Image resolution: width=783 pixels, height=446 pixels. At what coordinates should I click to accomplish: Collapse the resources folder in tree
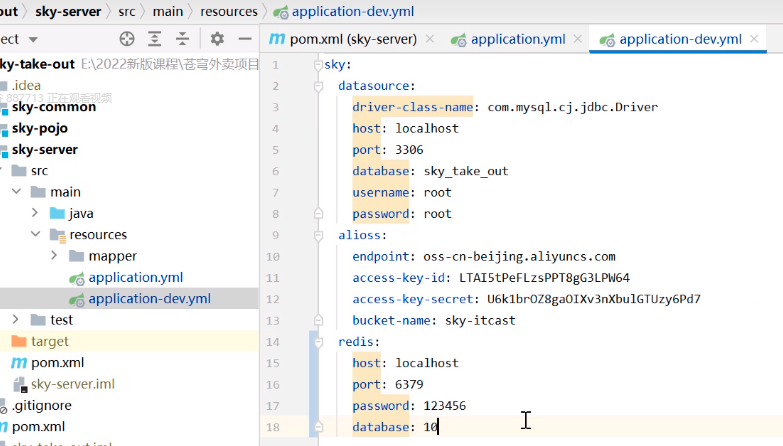tap(36, 235)
